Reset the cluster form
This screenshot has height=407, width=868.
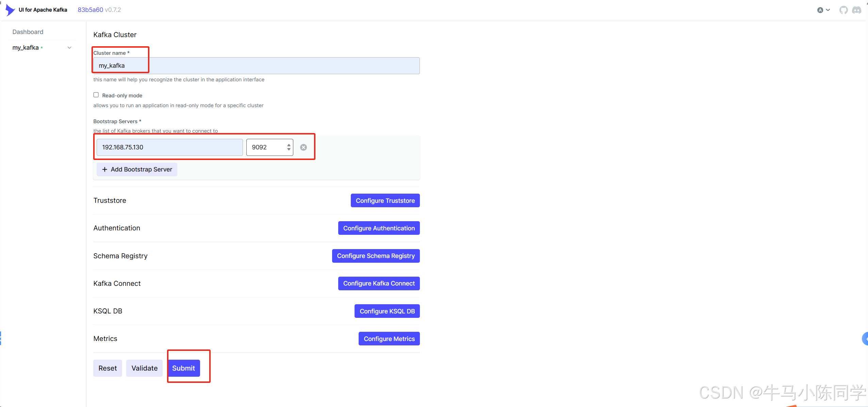pos(108,368)
